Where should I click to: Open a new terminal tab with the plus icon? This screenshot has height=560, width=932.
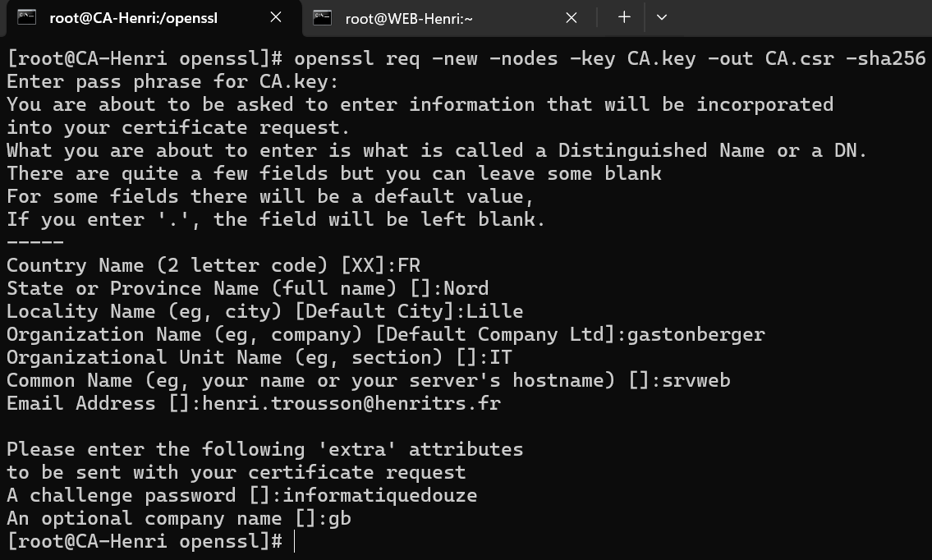pyautogui.click(x=624, y=17)
